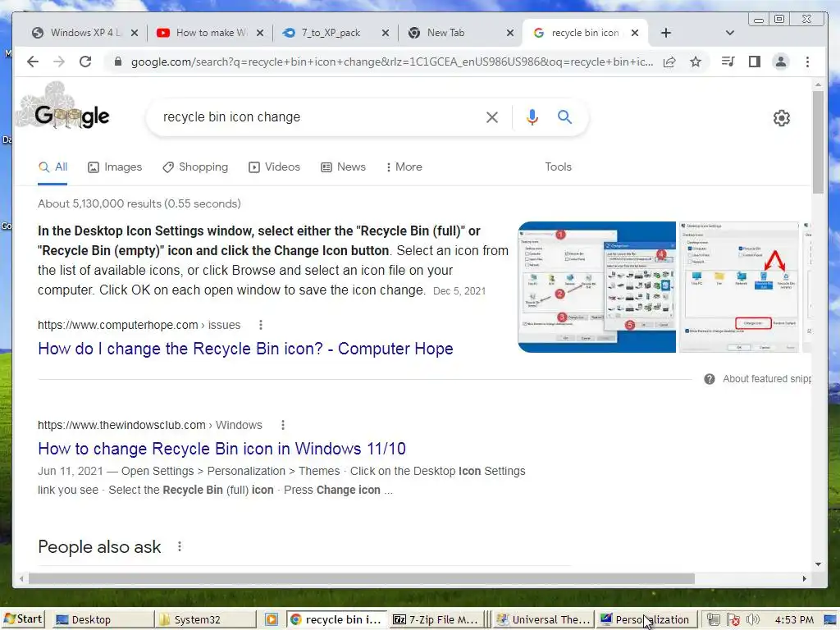840x630 pixels.
Task: Toggle Chrome side panel
Action: coord(755,62)
